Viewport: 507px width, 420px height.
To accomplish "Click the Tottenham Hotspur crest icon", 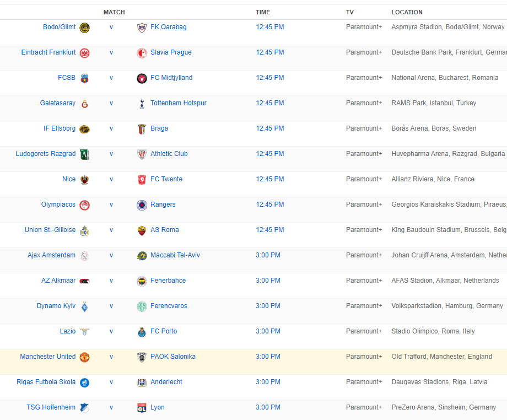I will (142, 104).
